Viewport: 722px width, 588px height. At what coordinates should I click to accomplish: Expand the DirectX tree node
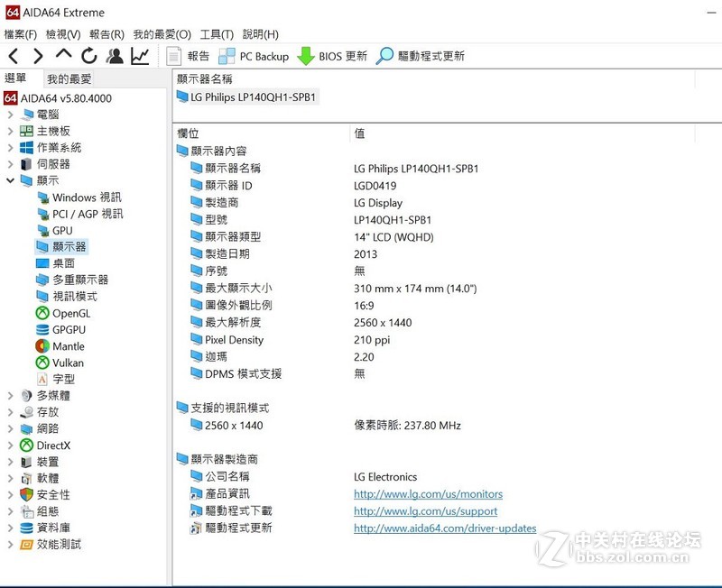click(10, 446)
